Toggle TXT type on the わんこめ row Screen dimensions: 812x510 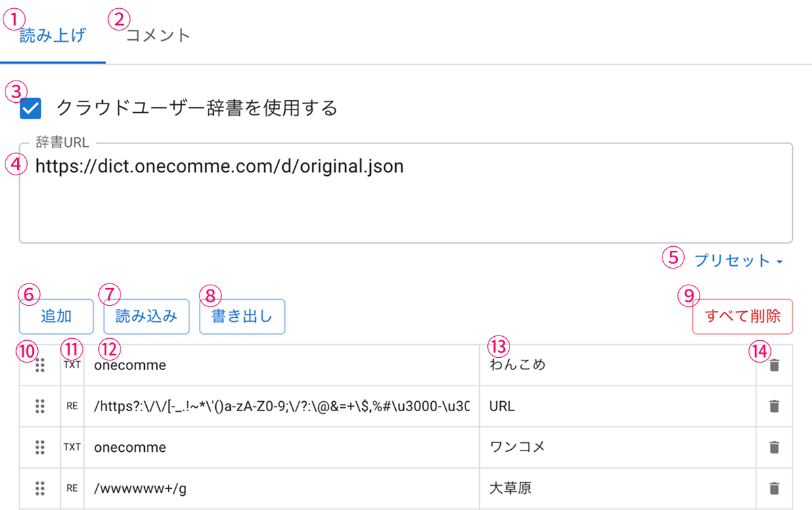(72, 365)
